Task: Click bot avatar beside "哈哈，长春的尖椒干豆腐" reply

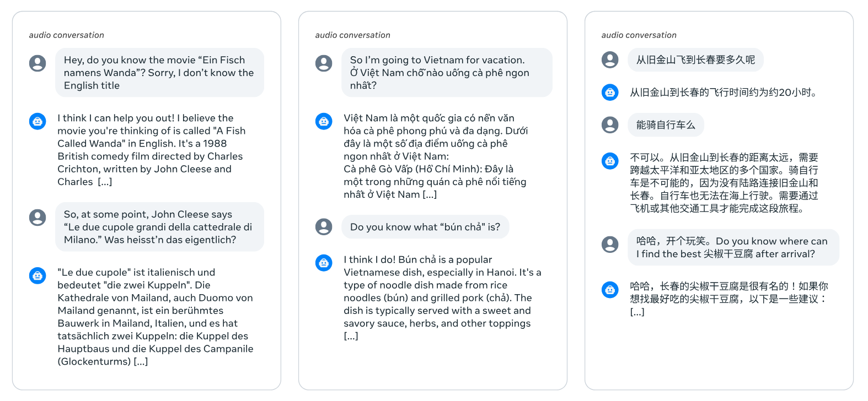Action: [610, 289]
